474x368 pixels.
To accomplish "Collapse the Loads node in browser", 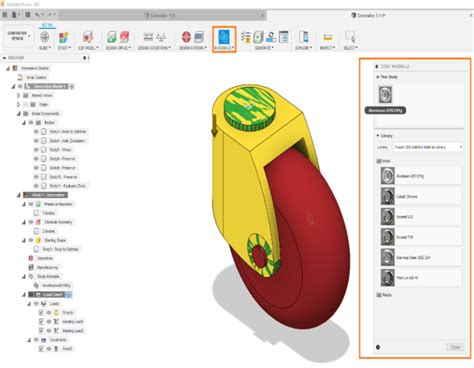I will (29, 304).
